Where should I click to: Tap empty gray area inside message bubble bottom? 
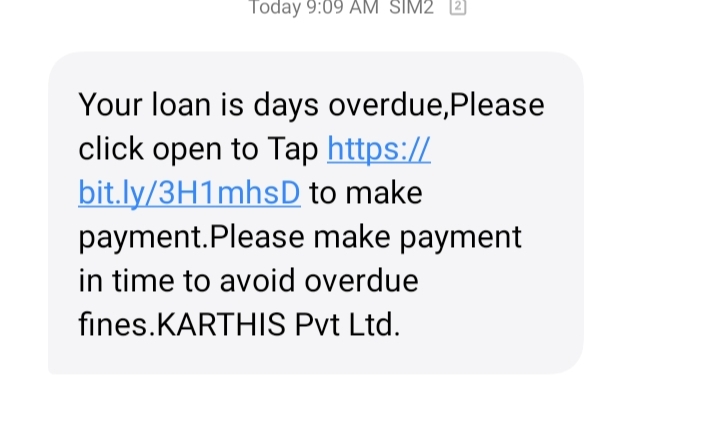[x=315, y=358]
